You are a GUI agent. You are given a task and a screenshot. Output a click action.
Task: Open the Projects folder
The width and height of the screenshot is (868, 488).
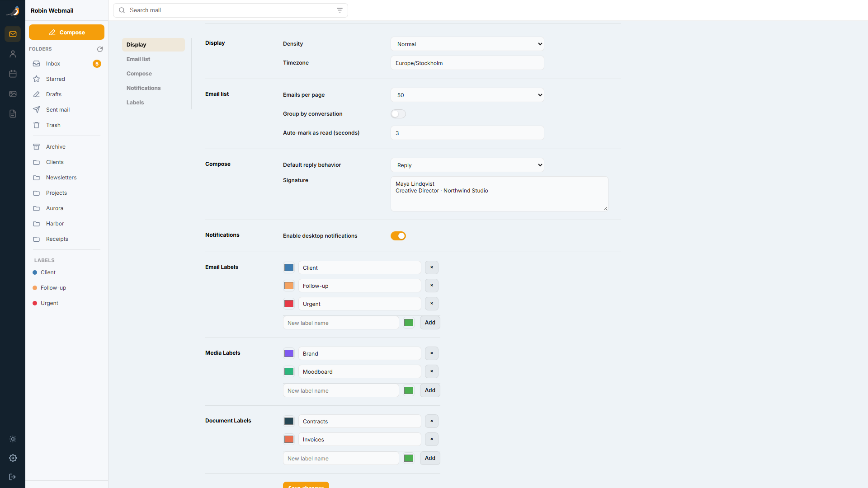(x=66, y=193)
